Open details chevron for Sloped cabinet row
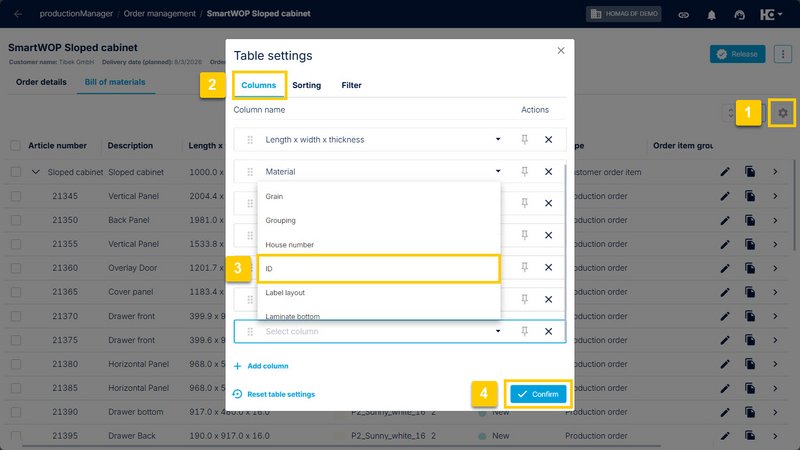The width and height of the screenshot is (800, 450). [x=775, y=172]
